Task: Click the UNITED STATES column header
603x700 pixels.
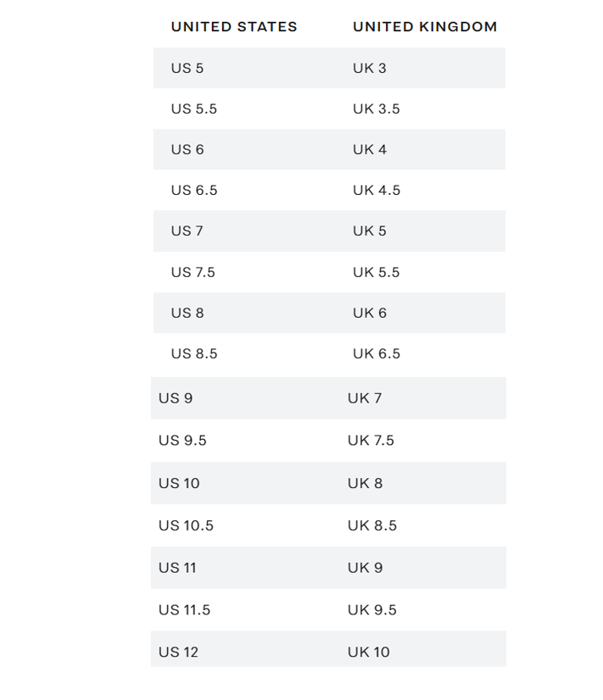Action: click(234, 26)
